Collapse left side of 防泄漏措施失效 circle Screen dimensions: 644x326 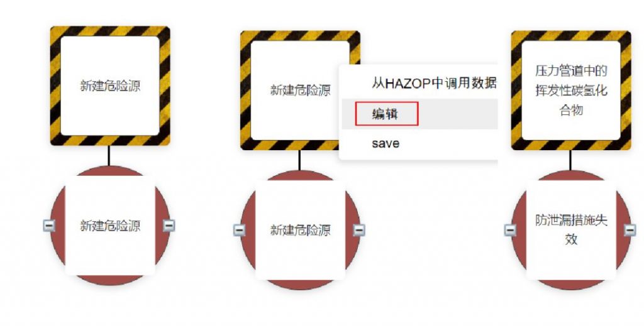point(510,230)
